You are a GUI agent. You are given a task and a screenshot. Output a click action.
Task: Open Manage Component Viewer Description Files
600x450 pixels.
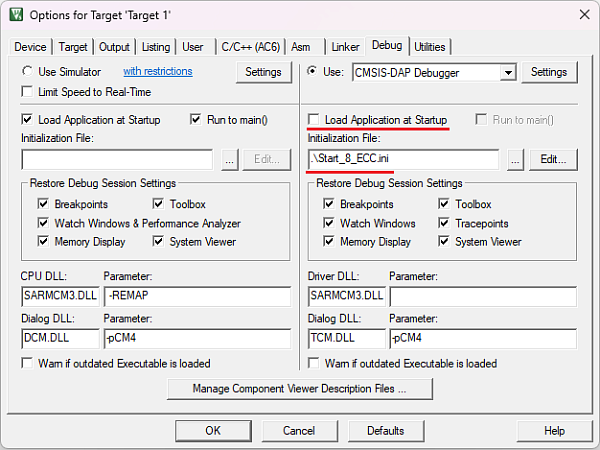(x=300, y=388)
